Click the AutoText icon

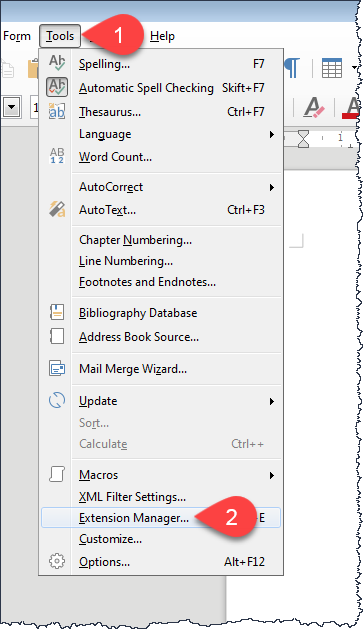[x=57, y=209]
